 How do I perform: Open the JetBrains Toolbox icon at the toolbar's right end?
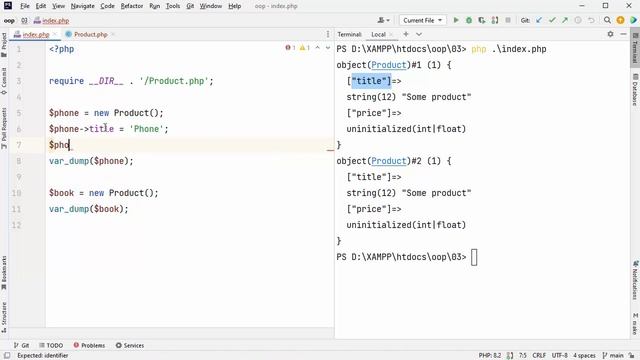click(x=633, y=20)
